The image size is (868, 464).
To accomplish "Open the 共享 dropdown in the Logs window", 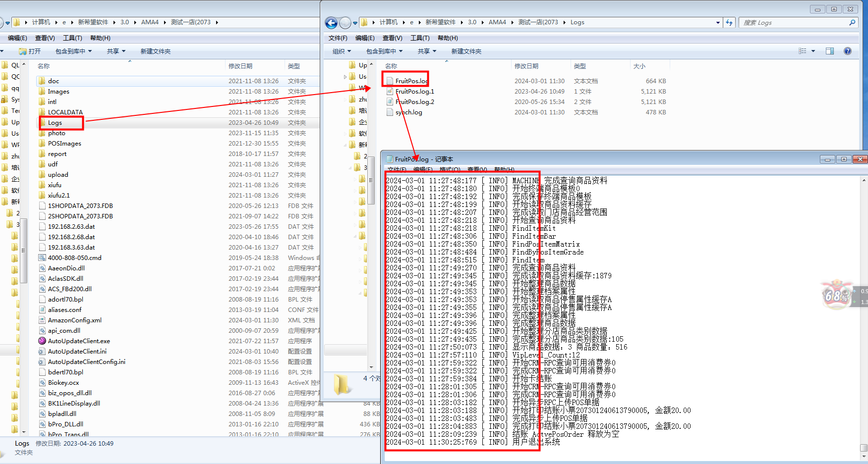I will [x=427, y=51].
